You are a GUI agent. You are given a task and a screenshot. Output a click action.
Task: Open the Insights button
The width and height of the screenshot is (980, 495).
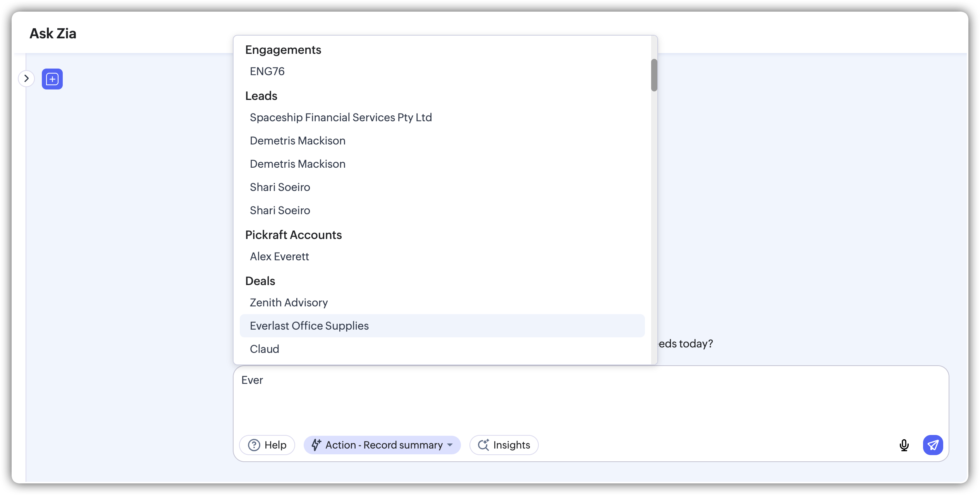pos(504,445)
